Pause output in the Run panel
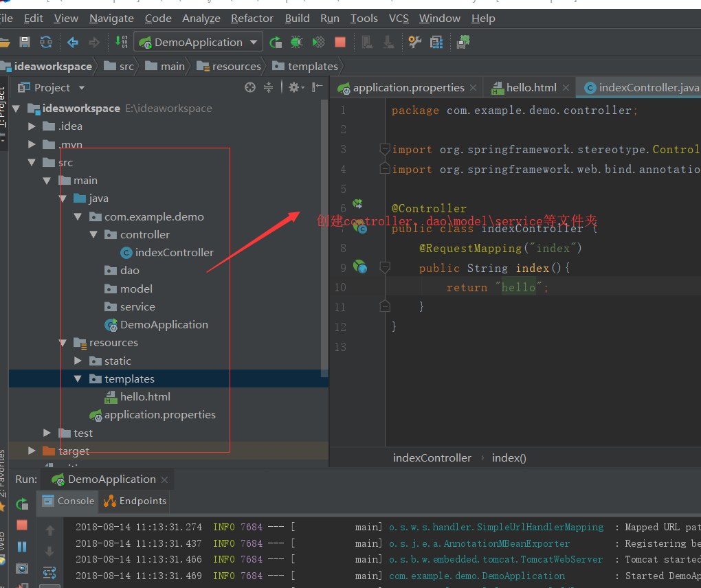The width and height of the screenshot is (701, 588). [22, 547]
